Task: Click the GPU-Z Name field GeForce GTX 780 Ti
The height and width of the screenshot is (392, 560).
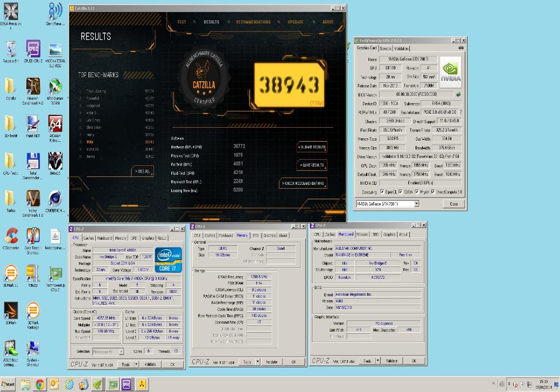Action: [x=408, y=59]
